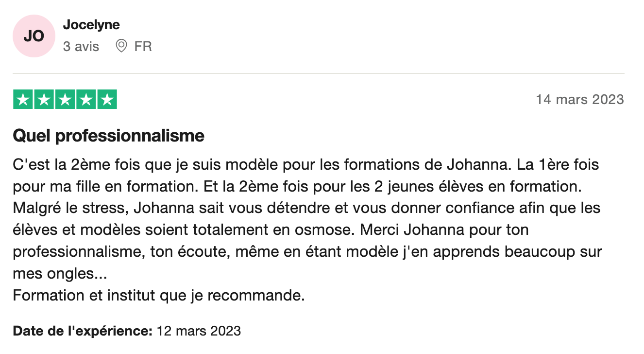Open Jocelyne's reviewer profile name
Image resolution: width=644 pixels, height=354 pixels.
pyautogui.click(x=91, y=24)
